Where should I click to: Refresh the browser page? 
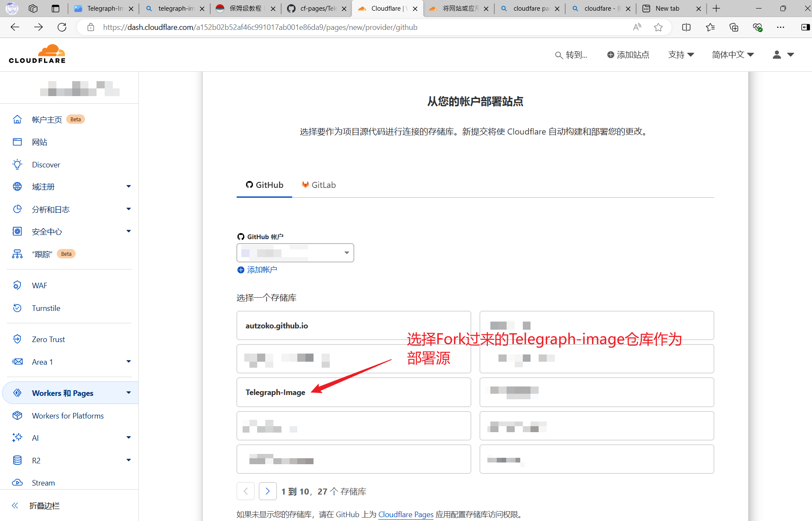point(62,27)
